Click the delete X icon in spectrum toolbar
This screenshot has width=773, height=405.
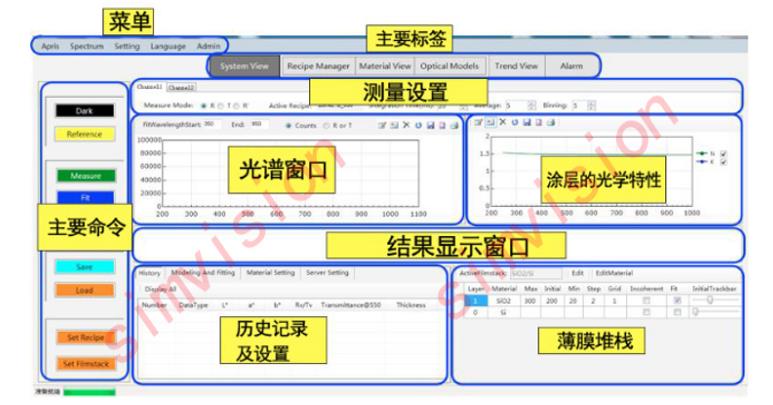pyautogui.click(x=405, y=125)
